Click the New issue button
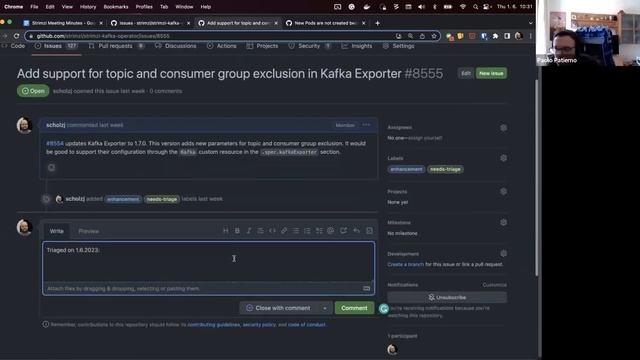 click(x=491, y=73)
